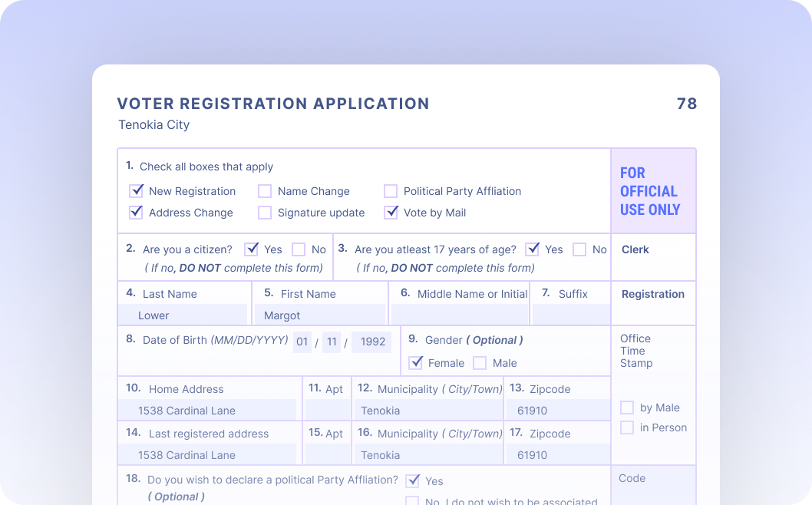Viewport: 812px width, 505px height.
Task: Enable the Political Party Affliation checkbox
Action: pos(391,191)
